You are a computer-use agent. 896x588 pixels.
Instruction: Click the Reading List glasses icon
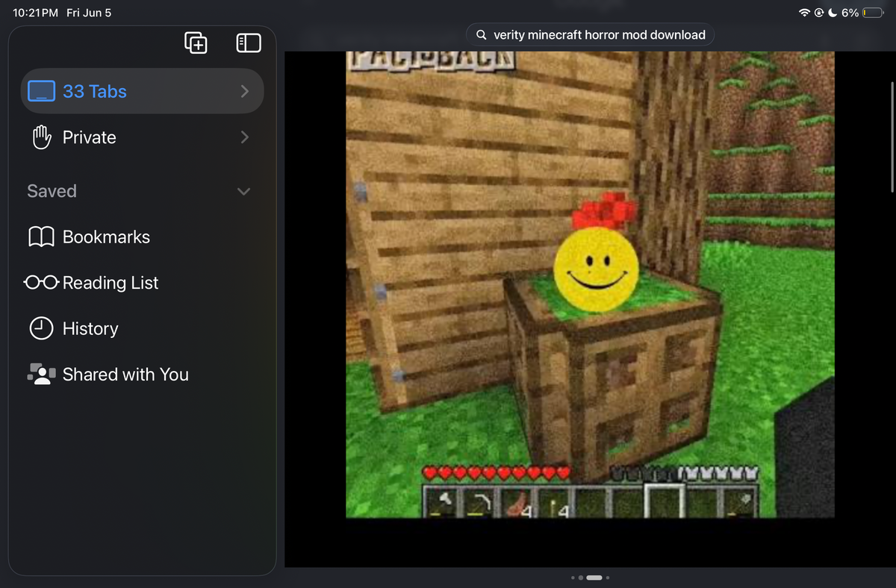pos(41,283)
